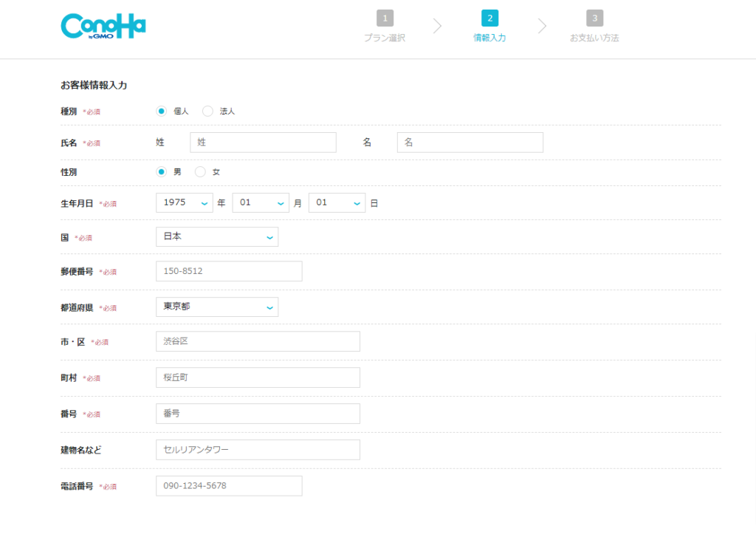Select step 2 情報入力
The image size is (756, 537).
(489, 27)
